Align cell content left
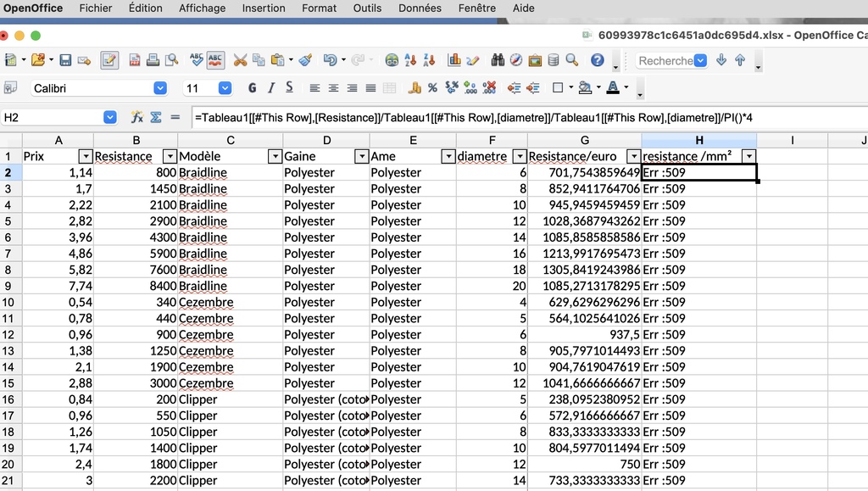This screenshot has width=868, height=491. pos(314,88)
